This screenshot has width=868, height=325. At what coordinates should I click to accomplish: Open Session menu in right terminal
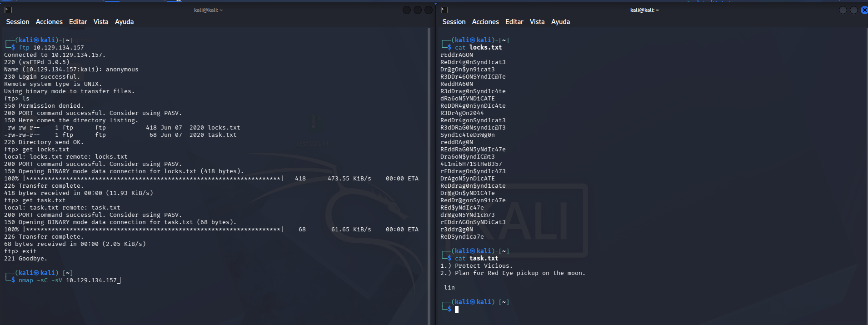454,22
